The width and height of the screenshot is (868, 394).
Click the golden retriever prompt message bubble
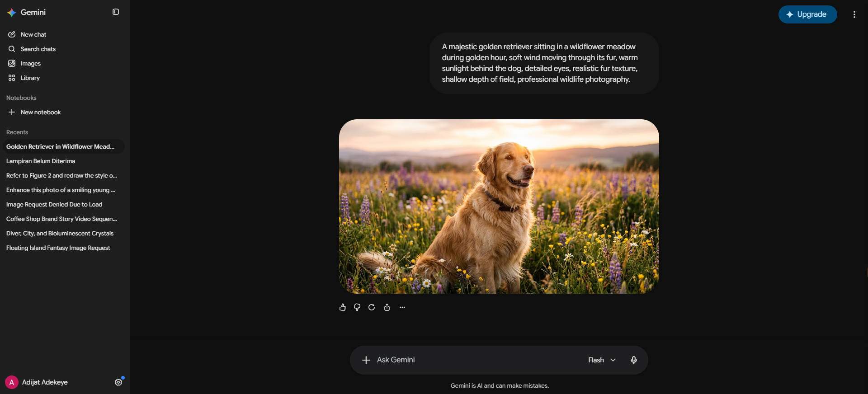pyautogui.click(x=544, y=63)
